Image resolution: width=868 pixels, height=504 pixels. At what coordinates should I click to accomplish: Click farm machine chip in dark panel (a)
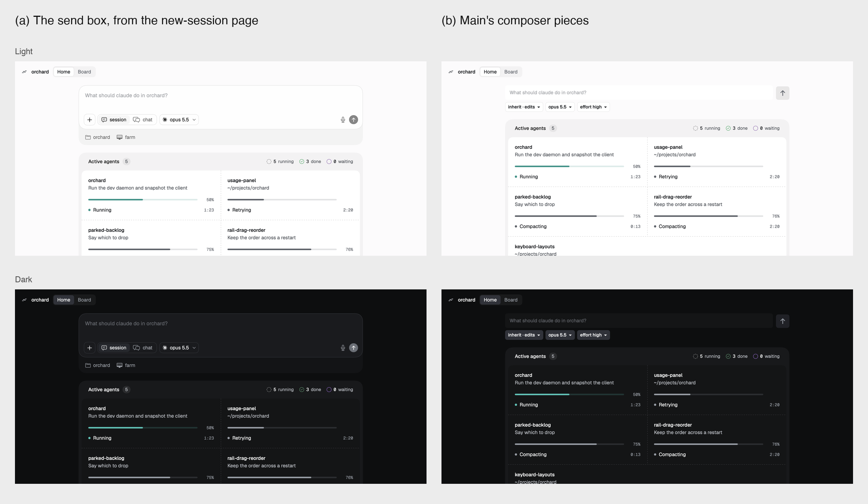pyautogui.click(x=126, y=365)
